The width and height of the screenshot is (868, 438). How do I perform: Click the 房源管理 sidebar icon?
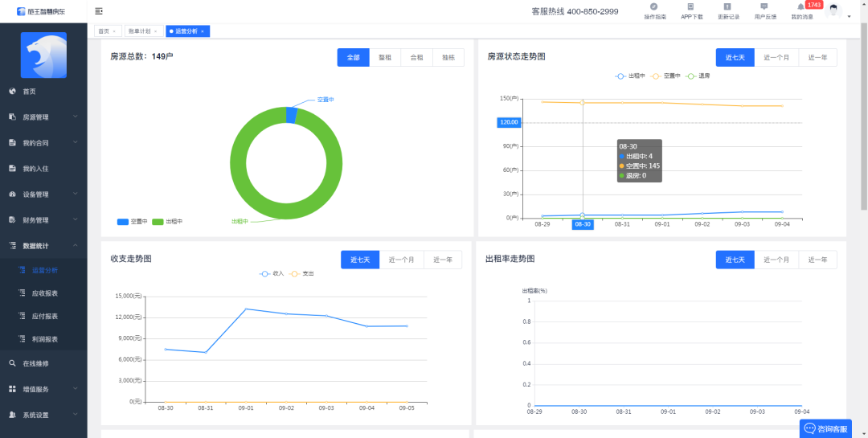pyautogui.click(x=12, y=117)
